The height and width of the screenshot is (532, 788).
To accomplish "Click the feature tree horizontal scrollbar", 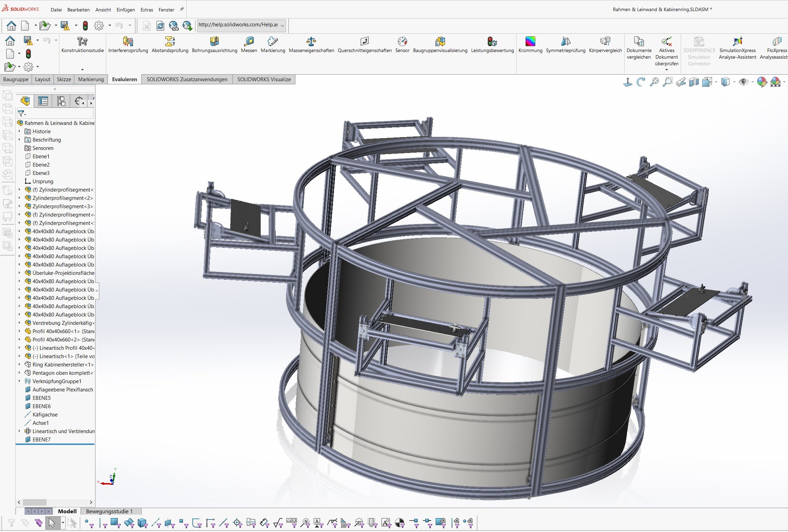I will [55, 502].
